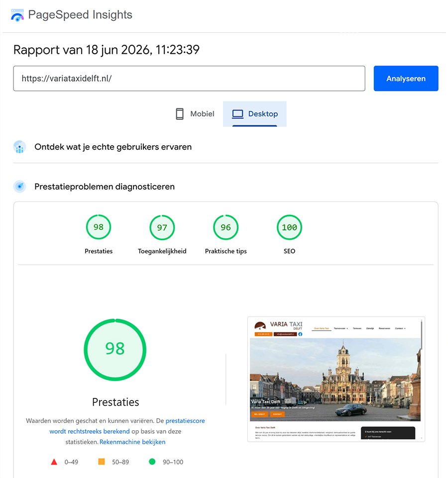Click the '0–49' legend text
The width and height of the screenshot is (448, 478).
(x=71, y=462)
